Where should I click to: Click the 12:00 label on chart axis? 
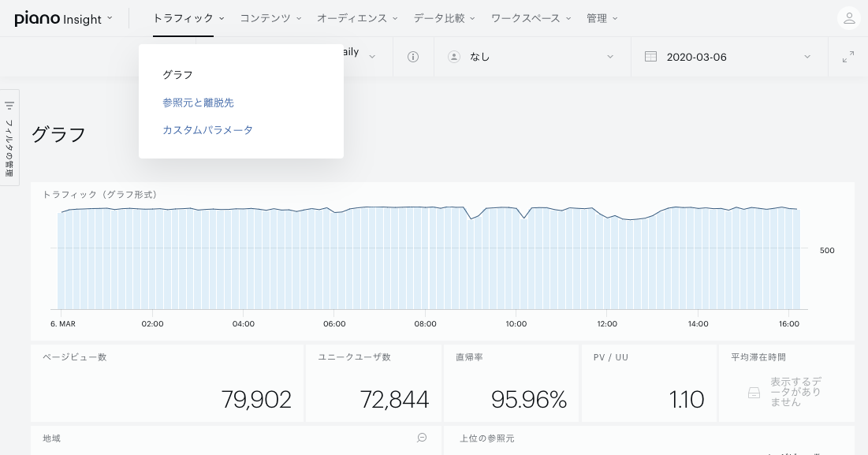coord(607,324)
